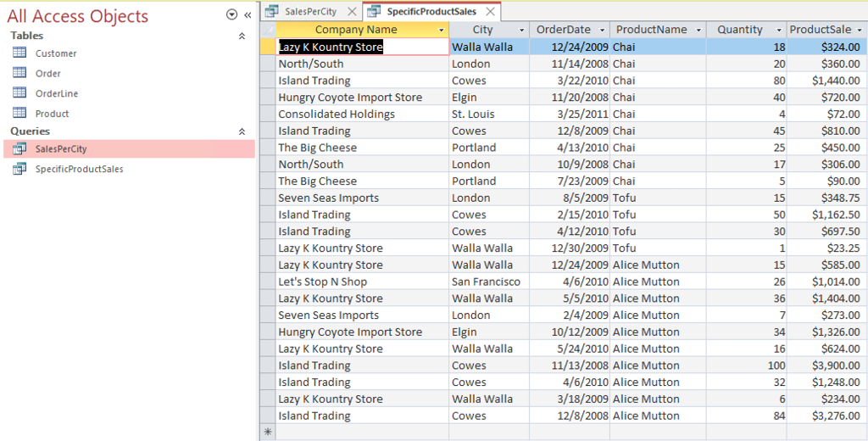Viewport: 868px width, 441px height.
Task: Click the SpecificProductSales query icon in navigation pane
Action: (x=19, y=169)
